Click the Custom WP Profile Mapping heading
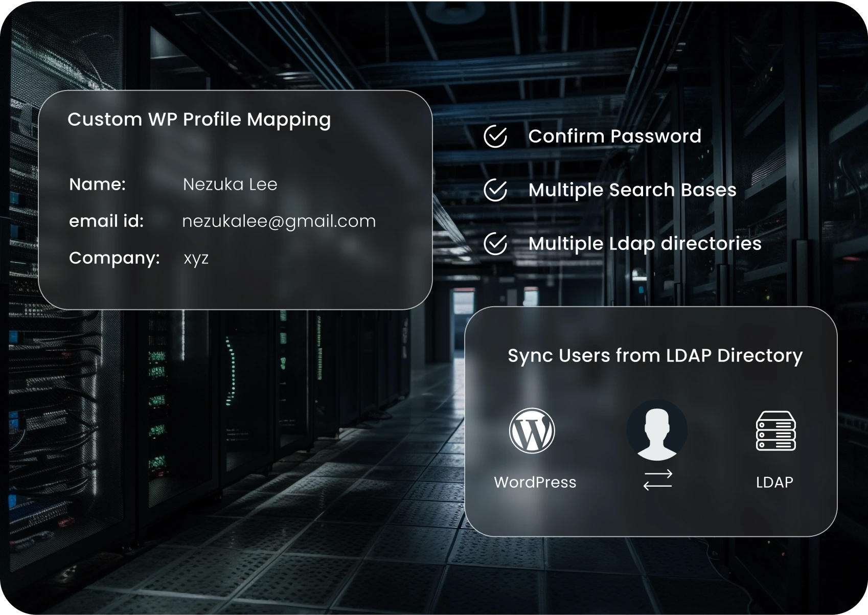Viewport: 868px width, 615px height. (199, 120)
